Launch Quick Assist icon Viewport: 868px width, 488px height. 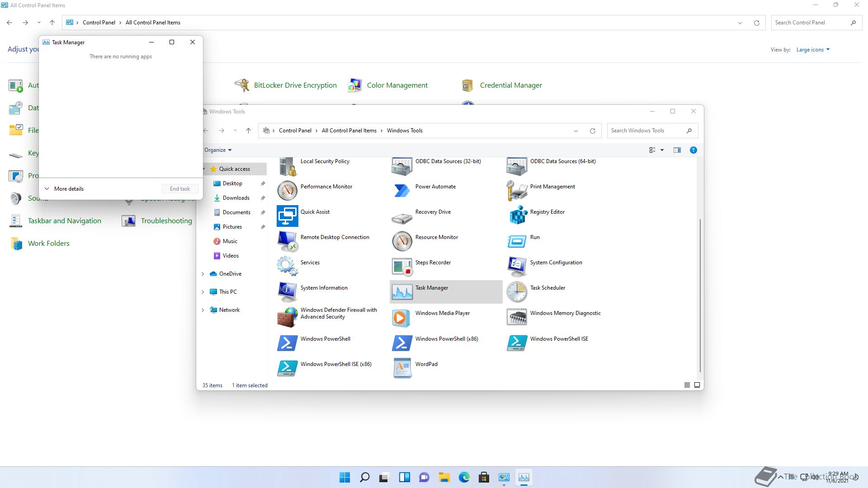tap(288, 216)
